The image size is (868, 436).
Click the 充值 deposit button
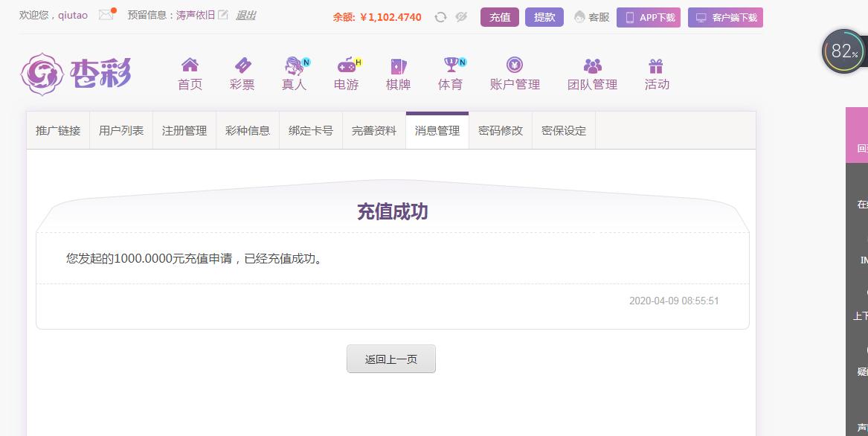click(x=500, y=17)
